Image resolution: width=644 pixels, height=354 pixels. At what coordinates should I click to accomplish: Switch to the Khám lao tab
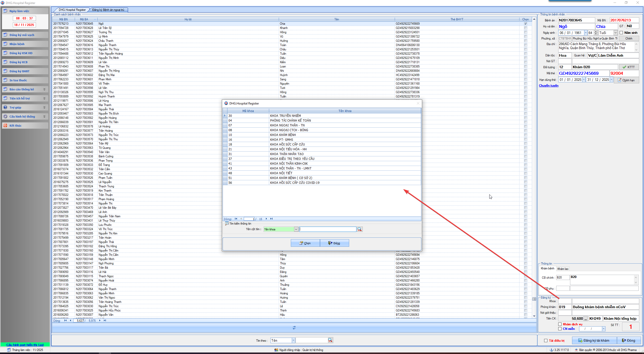(x=563, y=269)
